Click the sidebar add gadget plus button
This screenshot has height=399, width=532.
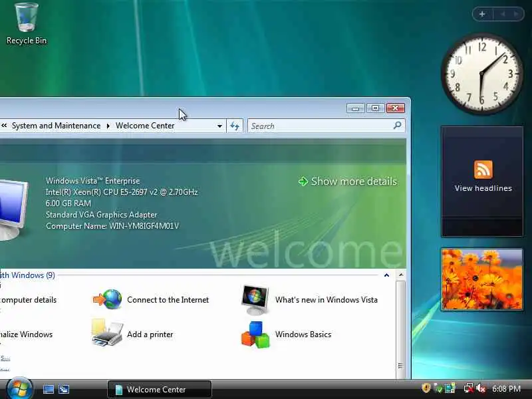pos(482,14)
